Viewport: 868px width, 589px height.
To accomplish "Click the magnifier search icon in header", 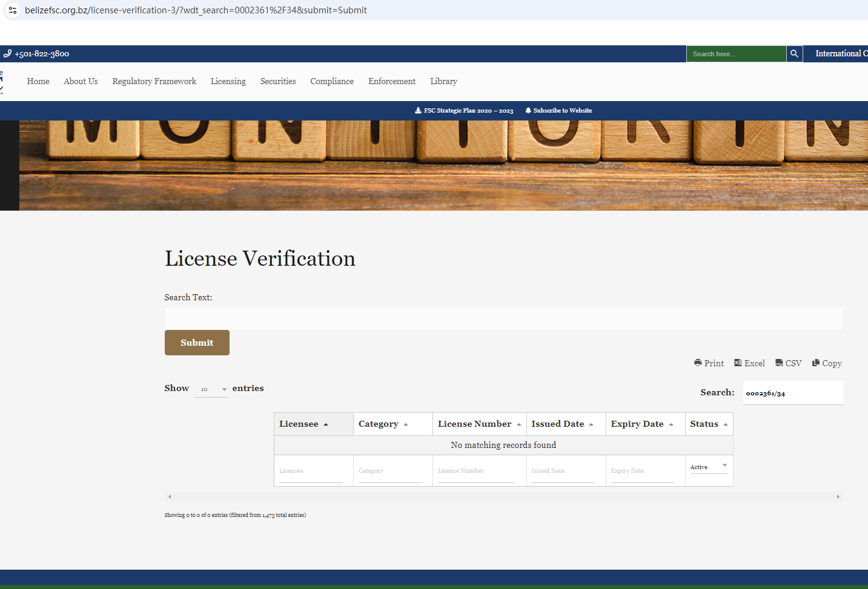I will pos(794,54).
